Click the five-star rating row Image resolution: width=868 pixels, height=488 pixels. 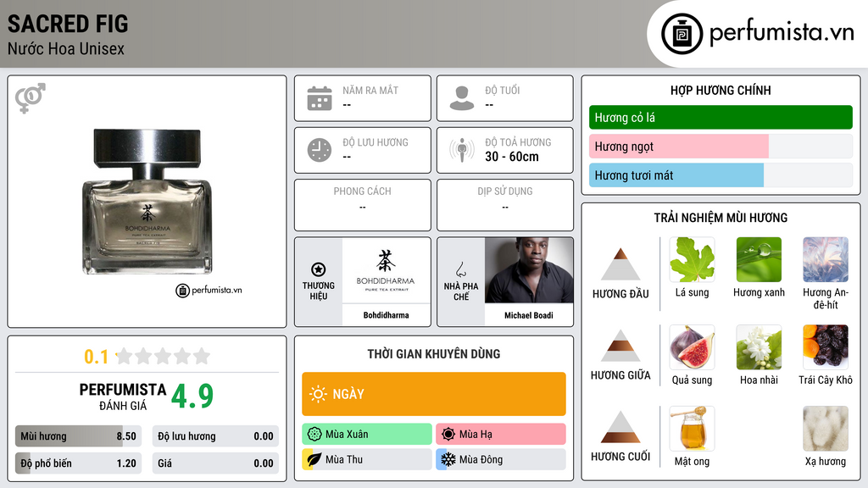pos(163,356)
